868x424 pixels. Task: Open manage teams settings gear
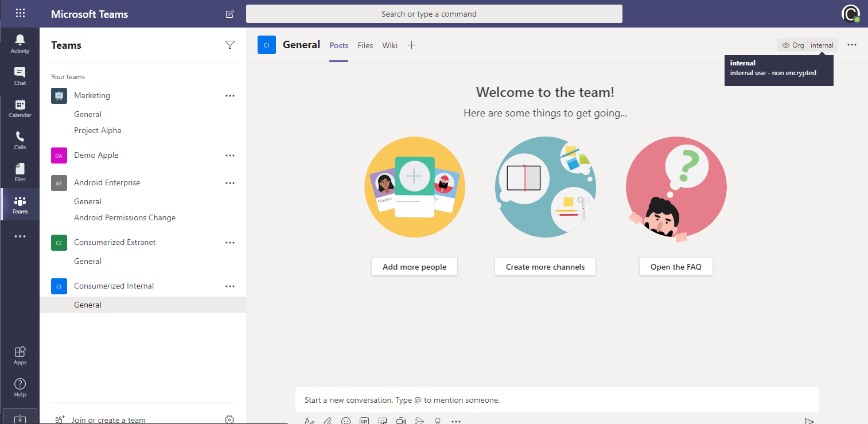[229, 419]
